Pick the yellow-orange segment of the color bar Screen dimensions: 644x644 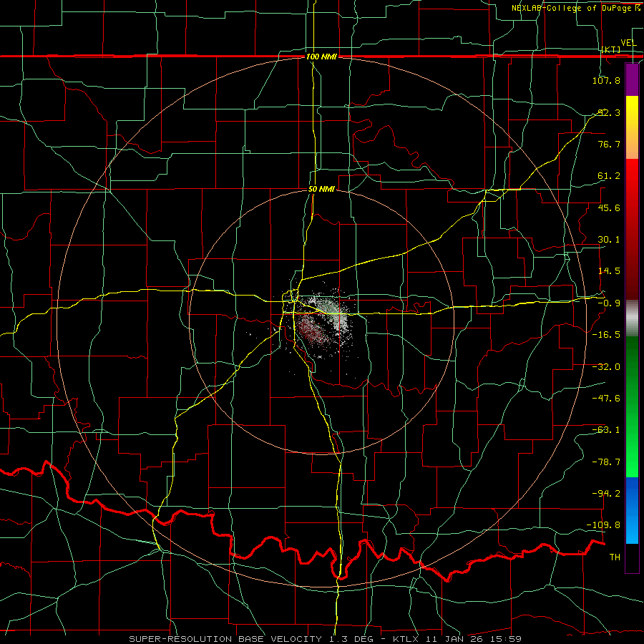click(x=632, y=127)
